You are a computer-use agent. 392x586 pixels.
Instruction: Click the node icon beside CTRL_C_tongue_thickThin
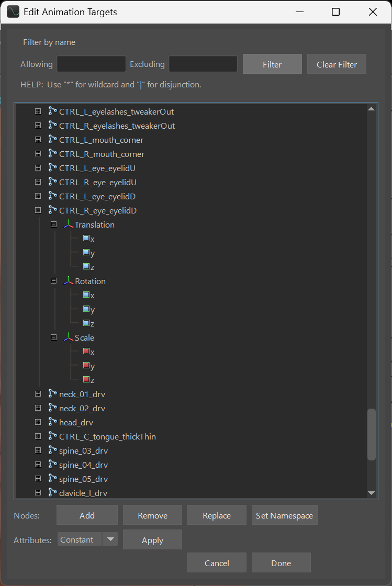52,436
